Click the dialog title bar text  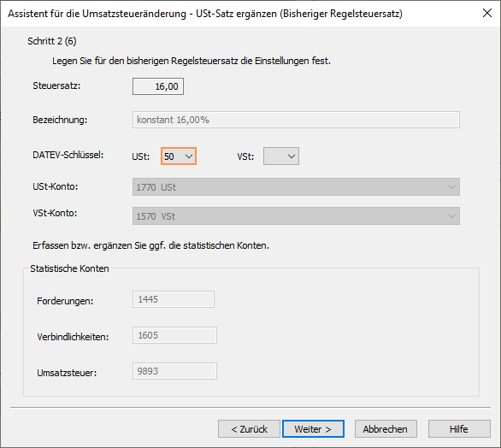(205, 14)
